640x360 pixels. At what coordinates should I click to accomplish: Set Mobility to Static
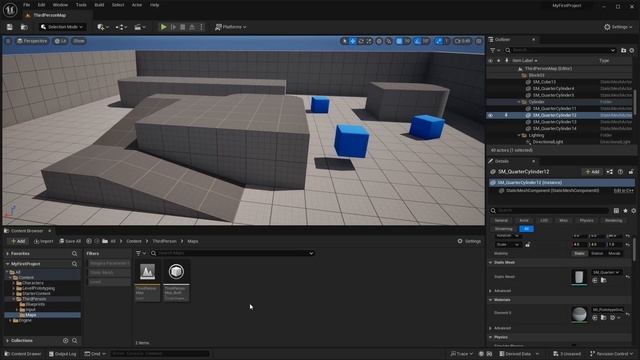(579, 253)
